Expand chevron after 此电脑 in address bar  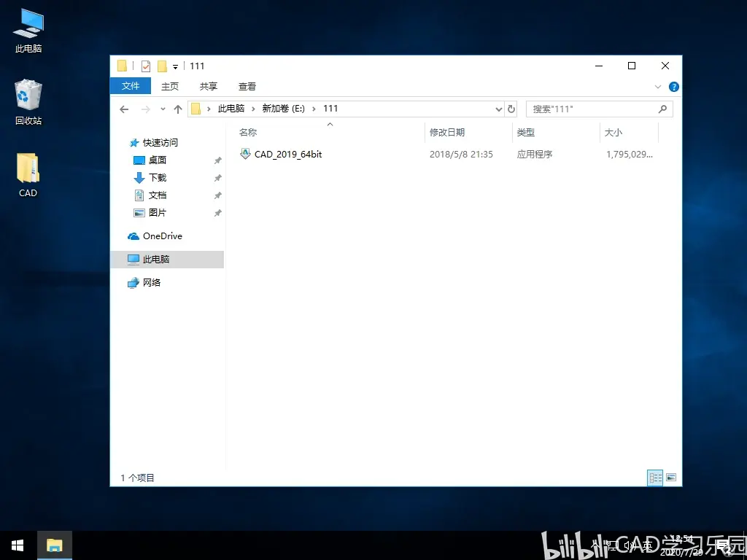(253, 109)
